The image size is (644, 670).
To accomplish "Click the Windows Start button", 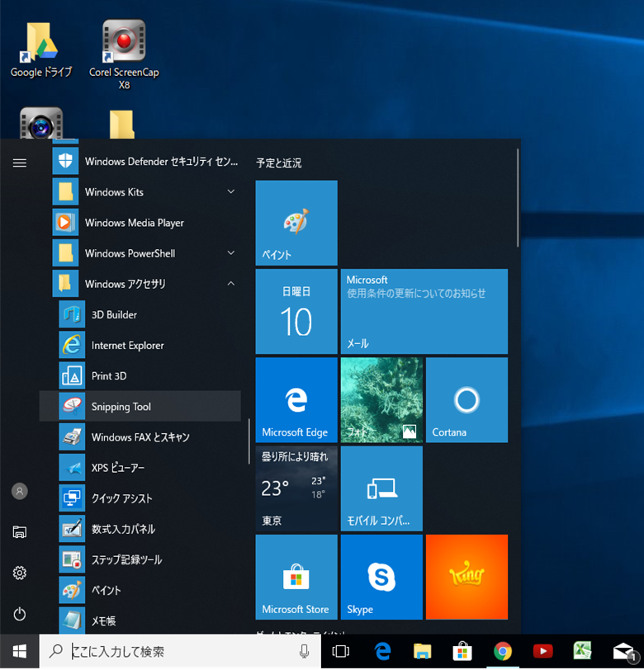I will (20, 651).
